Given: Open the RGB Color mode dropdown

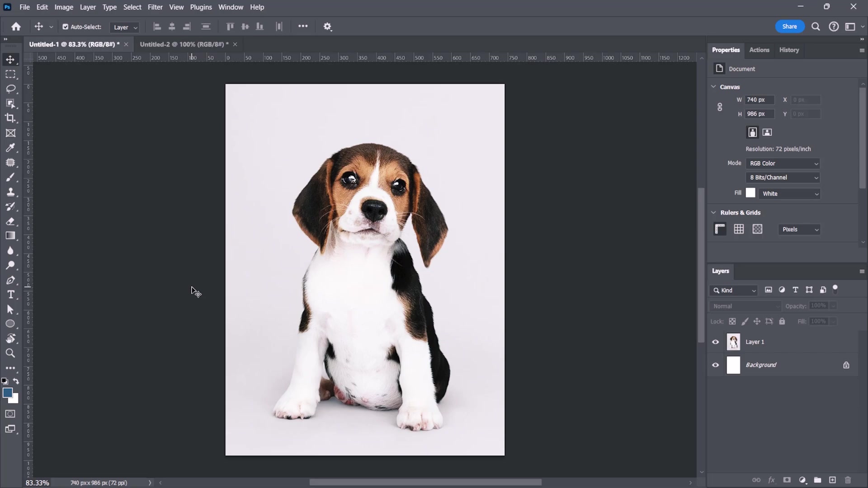Looking at the screenshot, I should pos(783,164).
